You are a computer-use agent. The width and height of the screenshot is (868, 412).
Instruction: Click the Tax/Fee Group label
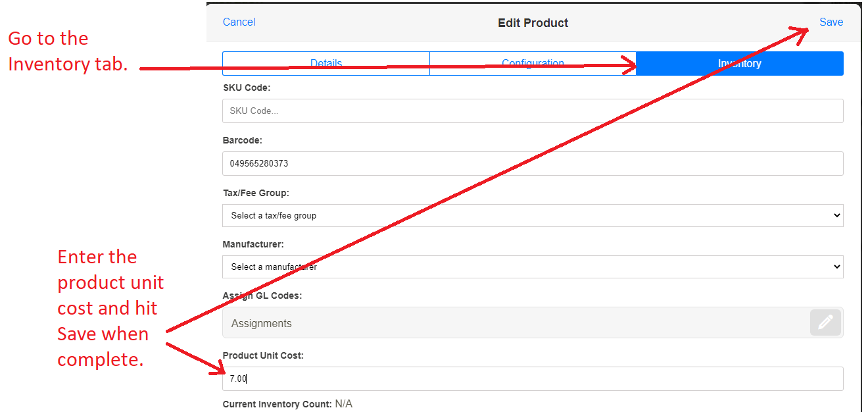tap(256, 193)
